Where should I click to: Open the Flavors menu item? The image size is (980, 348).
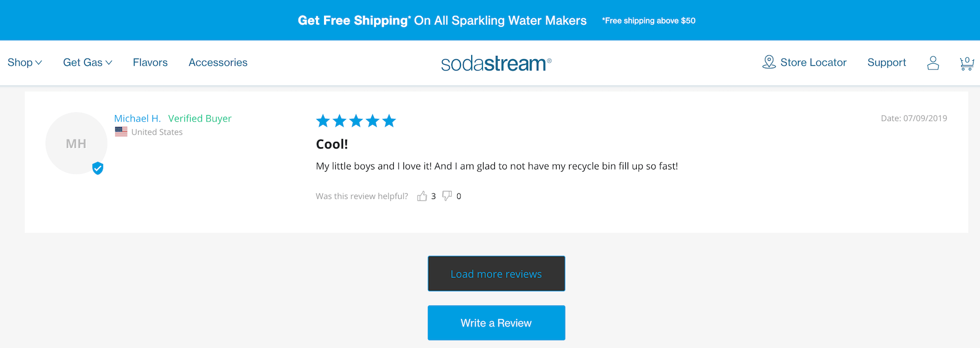pos(150,62)
